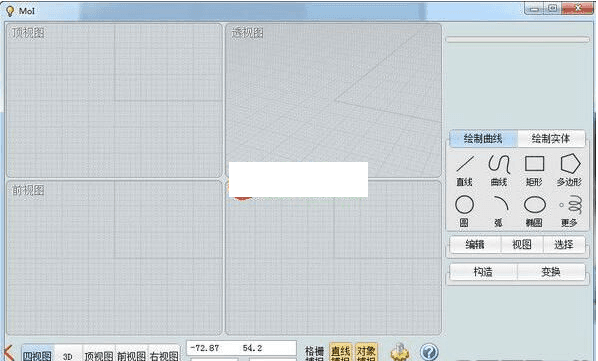This screenshot has height=361, width=598.
Task: Click the 透视图 viewport label
Action: [248, 33]
